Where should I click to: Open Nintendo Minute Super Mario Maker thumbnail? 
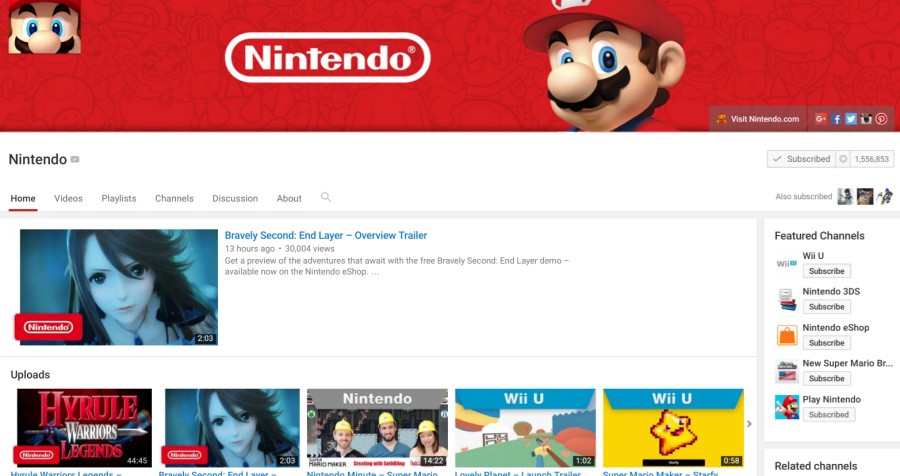point(377,428)
